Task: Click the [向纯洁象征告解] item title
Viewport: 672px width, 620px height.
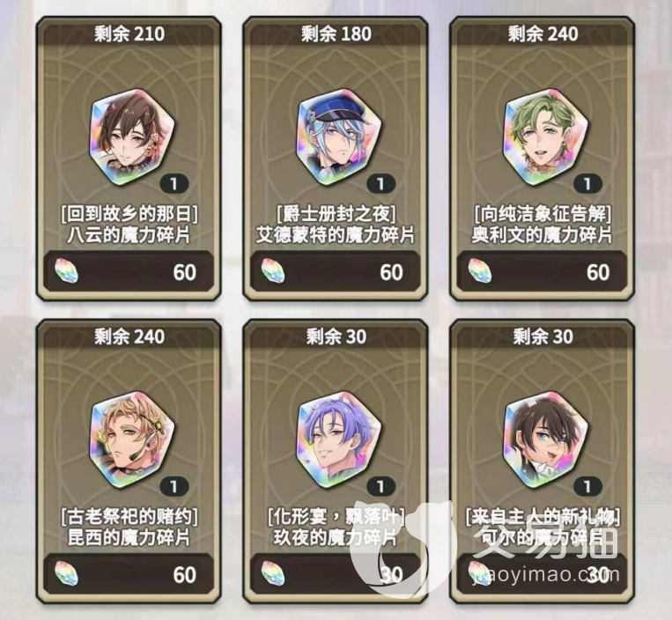Action: coord(543,213)
